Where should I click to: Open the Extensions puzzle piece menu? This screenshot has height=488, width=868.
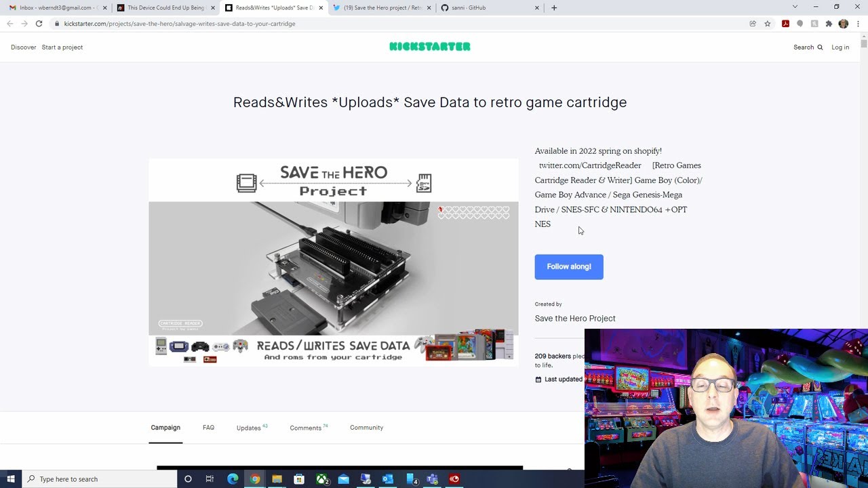point(829,24)
